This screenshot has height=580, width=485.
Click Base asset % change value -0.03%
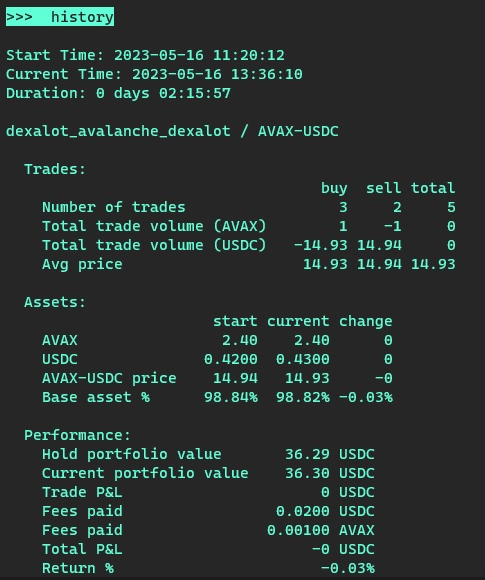(x=366, y=397)
